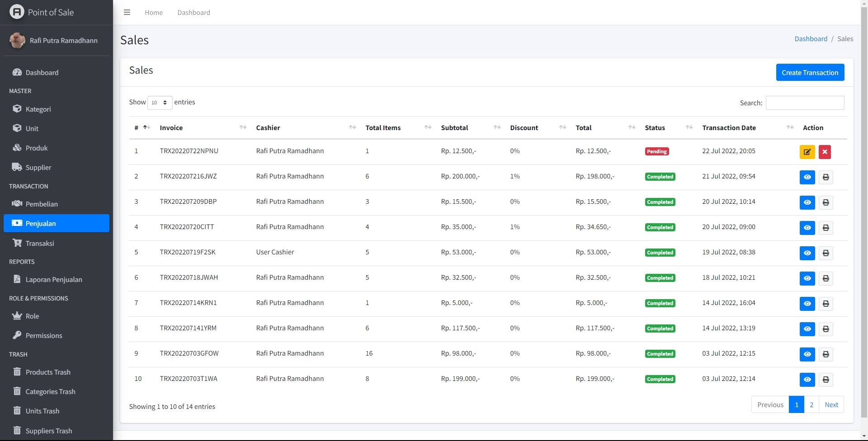Open Unit menu item
The width and height of the screenshot is (868, 441).
tap(57, 128)
